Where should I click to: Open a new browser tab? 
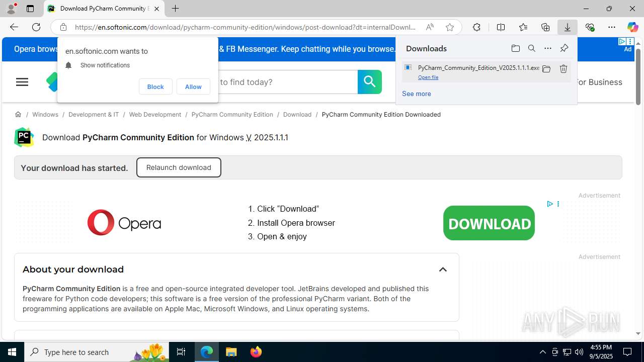pyautogui.click(x=175, y=9)
